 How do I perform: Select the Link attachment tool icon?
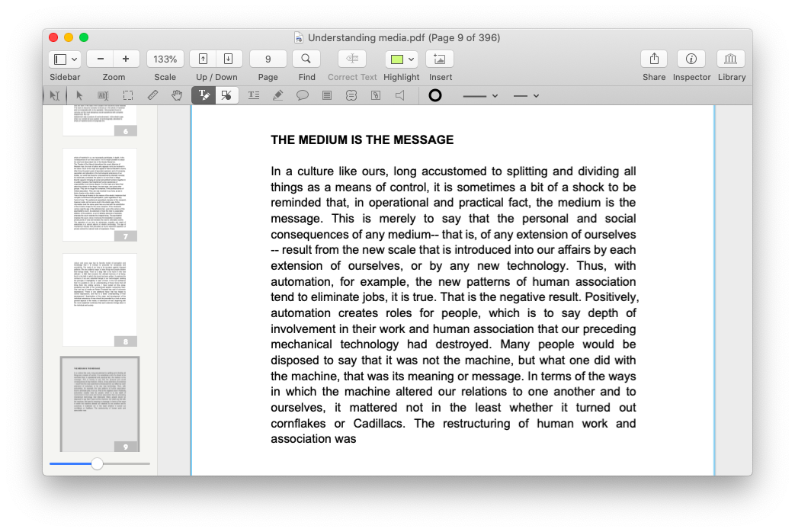point(376,95)
